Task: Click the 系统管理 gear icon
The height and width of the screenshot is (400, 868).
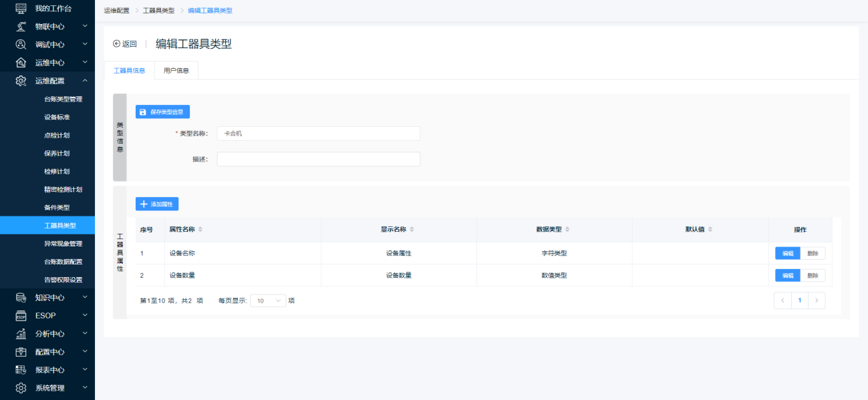Action: (x=21, y=387)
